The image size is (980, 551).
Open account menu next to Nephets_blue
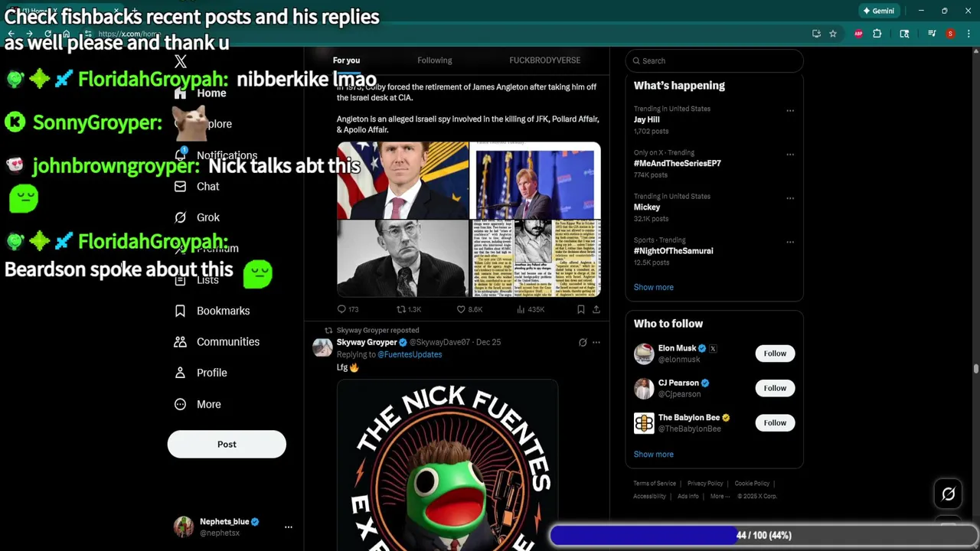[x=289, y=527]
